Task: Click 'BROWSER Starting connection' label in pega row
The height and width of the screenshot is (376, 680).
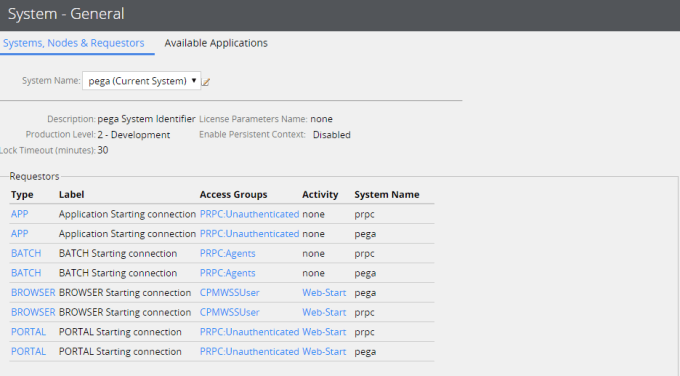Action: click(x=125, y=292)
